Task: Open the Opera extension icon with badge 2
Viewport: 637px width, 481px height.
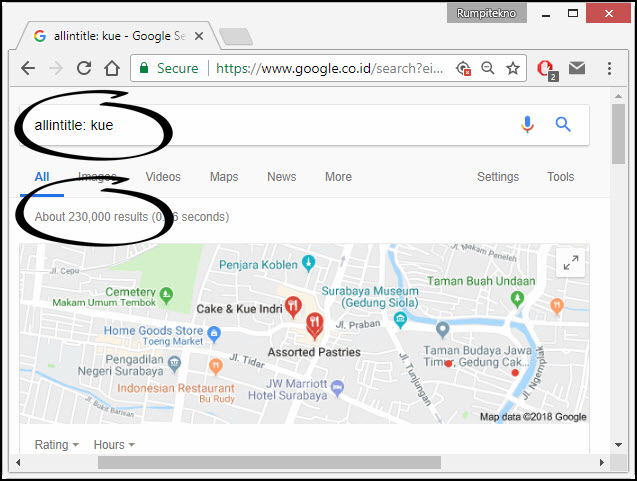Action: click(x=547, y=69)
